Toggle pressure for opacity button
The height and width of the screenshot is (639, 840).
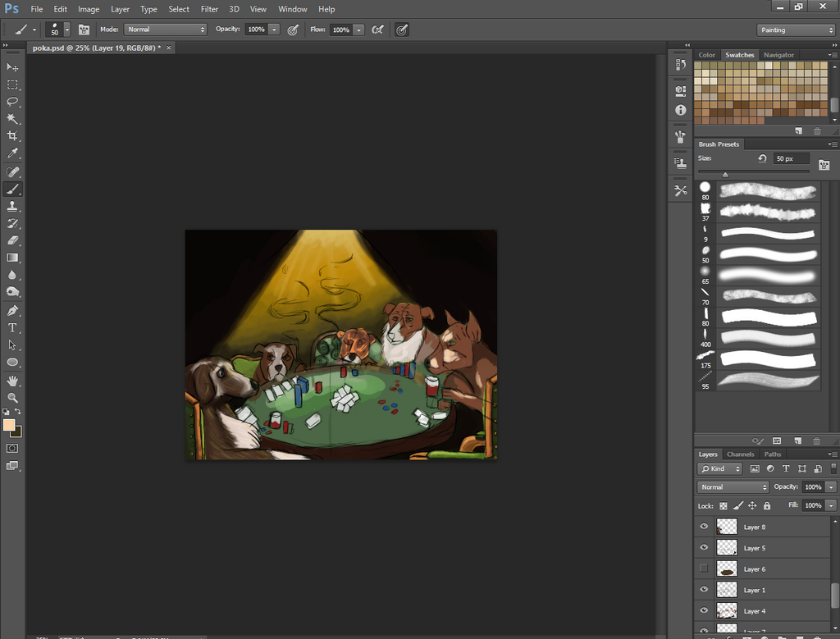point(293,30)
